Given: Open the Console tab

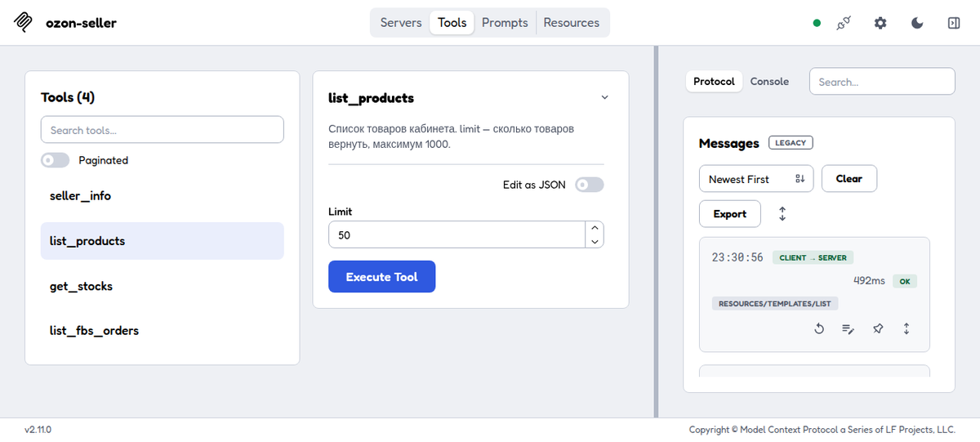Looking at the screenshot, I should (769, 82).
